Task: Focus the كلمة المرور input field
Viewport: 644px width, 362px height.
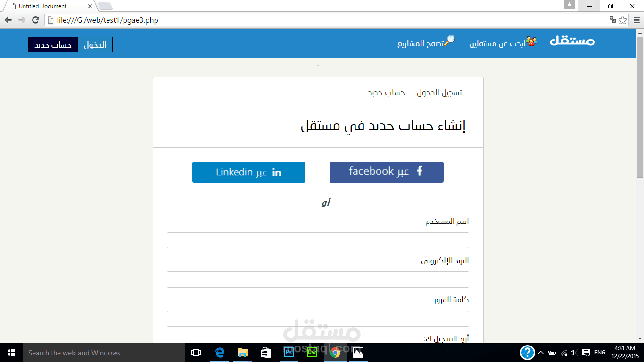Action: coord(318,319)
